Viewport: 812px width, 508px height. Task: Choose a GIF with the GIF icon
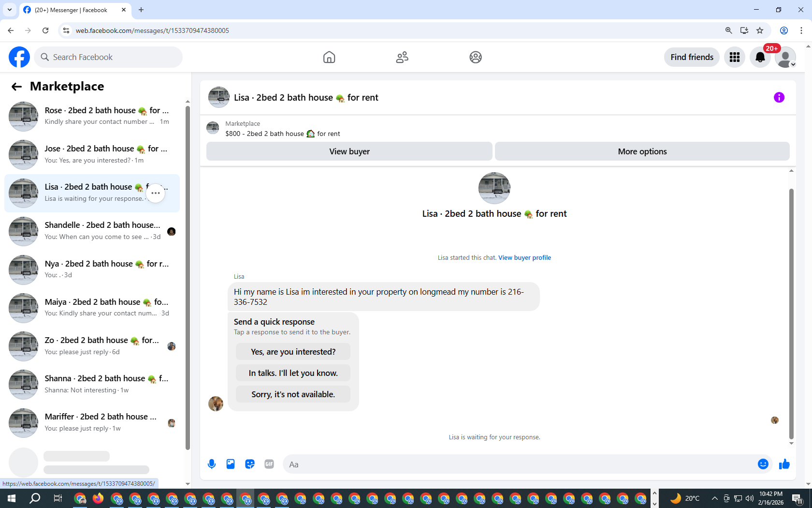tap(269, 464)
